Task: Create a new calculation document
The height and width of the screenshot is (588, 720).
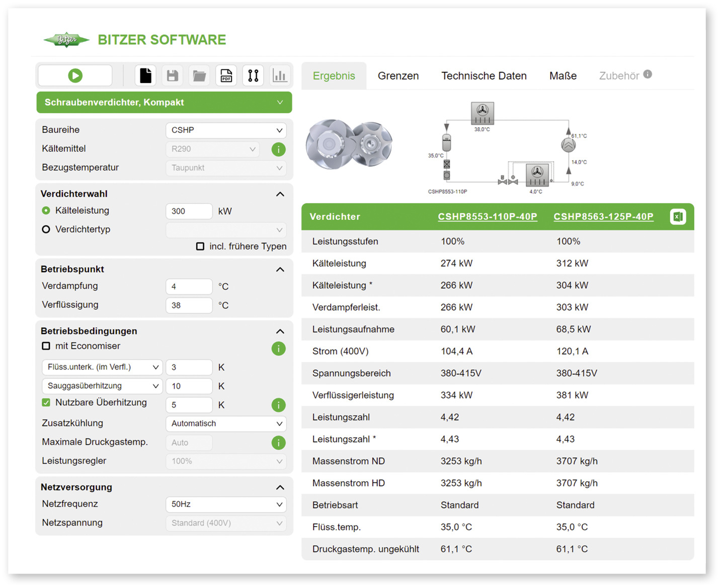Action: click(x=145, y=75)
